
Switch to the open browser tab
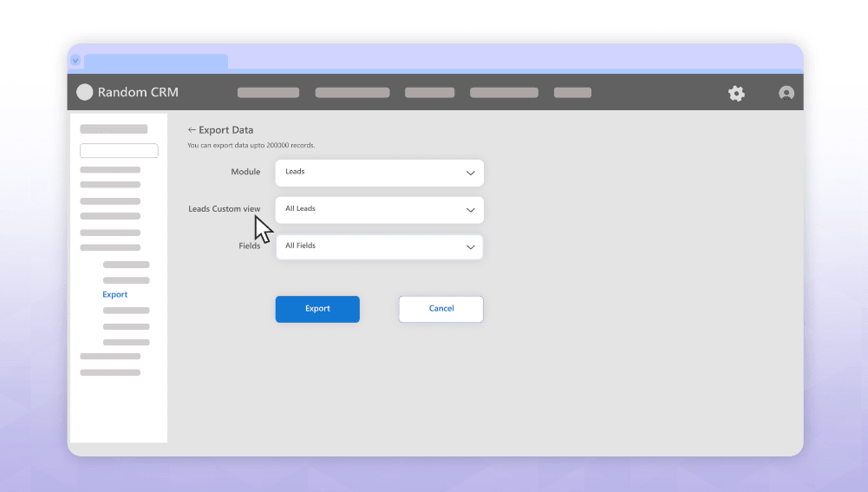pos(156,62)
